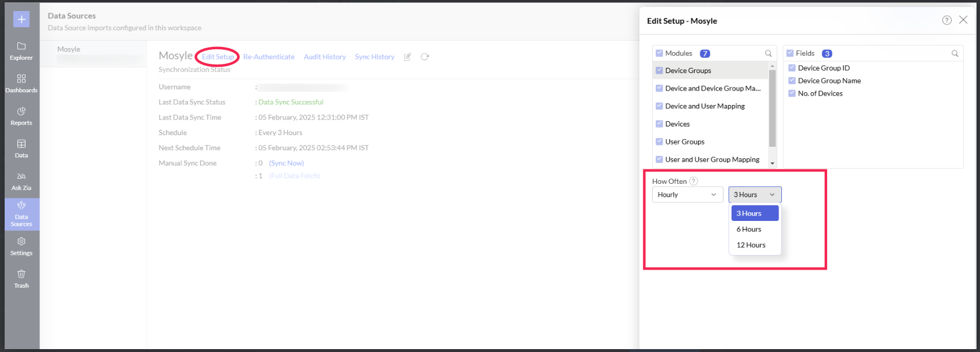980x352 pixels.
Task: Open the Settings section
Action: 21,246
